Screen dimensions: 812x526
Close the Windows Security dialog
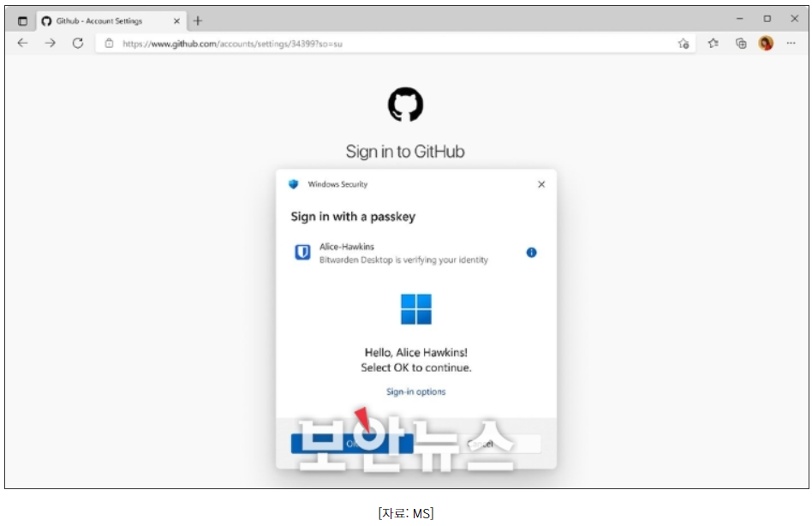coord(541,184)
